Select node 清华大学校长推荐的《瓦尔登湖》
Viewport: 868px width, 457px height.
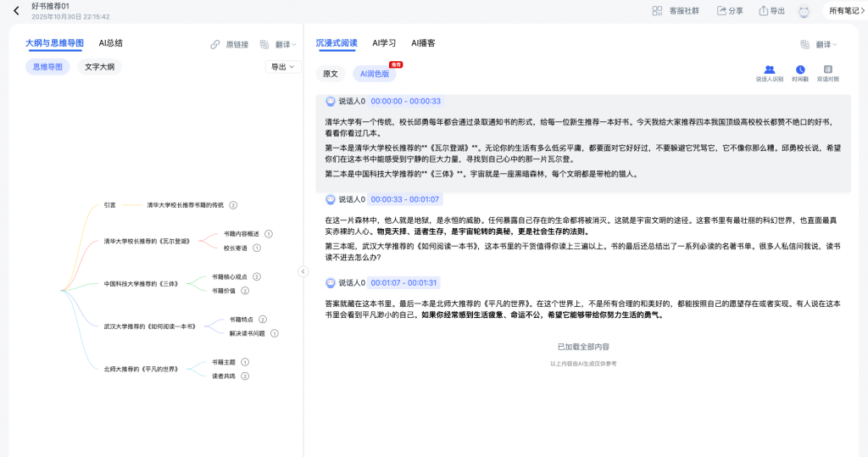(x=147, y=241)
